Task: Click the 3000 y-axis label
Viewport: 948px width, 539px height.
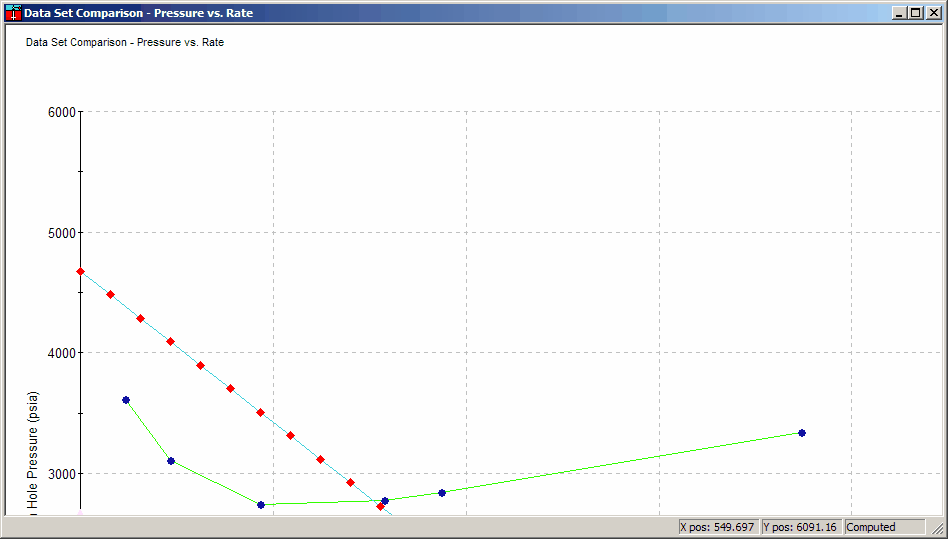Action: [61, 474]
